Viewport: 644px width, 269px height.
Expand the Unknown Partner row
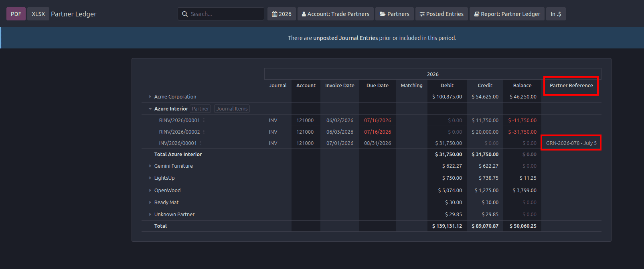(x=150, y=215)
